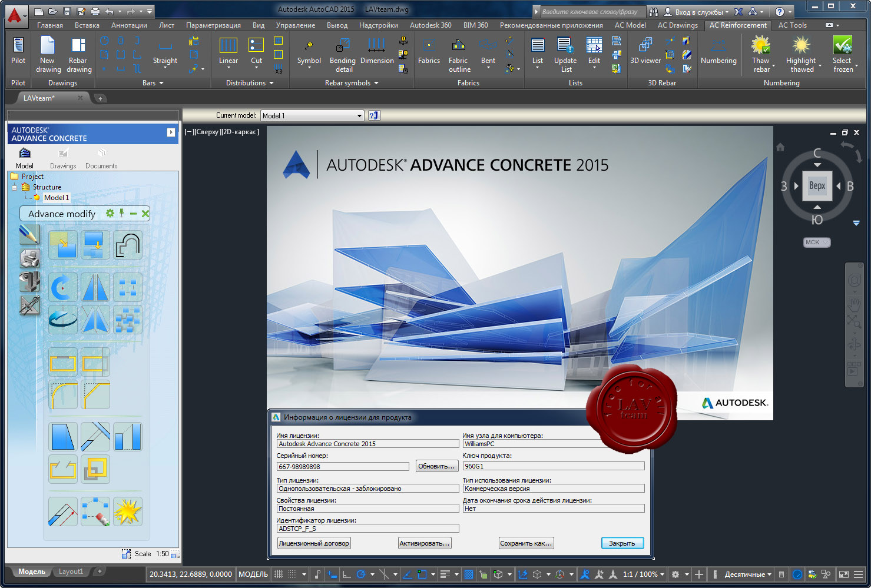Switch to the AC Drawings ribbon tab
This screenshot has width=871, height=588.
(677, 25)
